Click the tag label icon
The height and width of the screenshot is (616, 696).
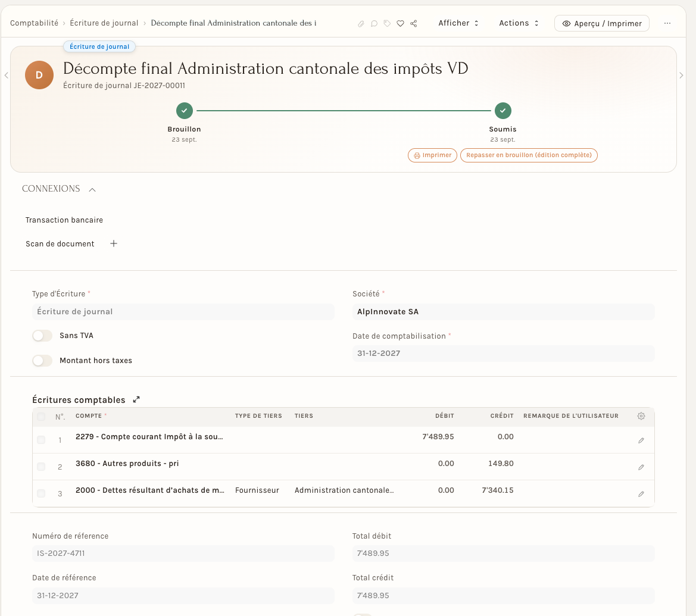tap(387, 24)
